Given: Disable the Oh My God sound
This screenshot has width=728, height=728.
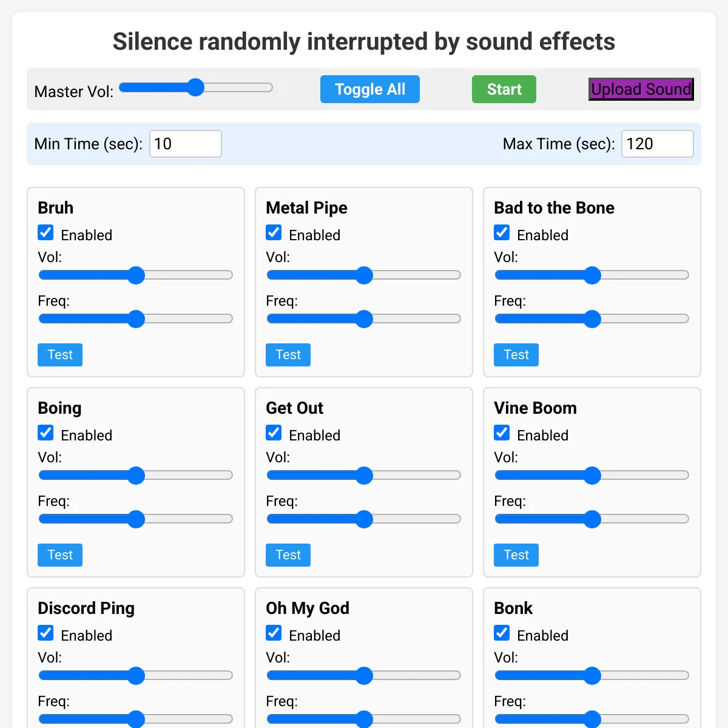Looking at the screenshot, I should click(x=274, y=633).
